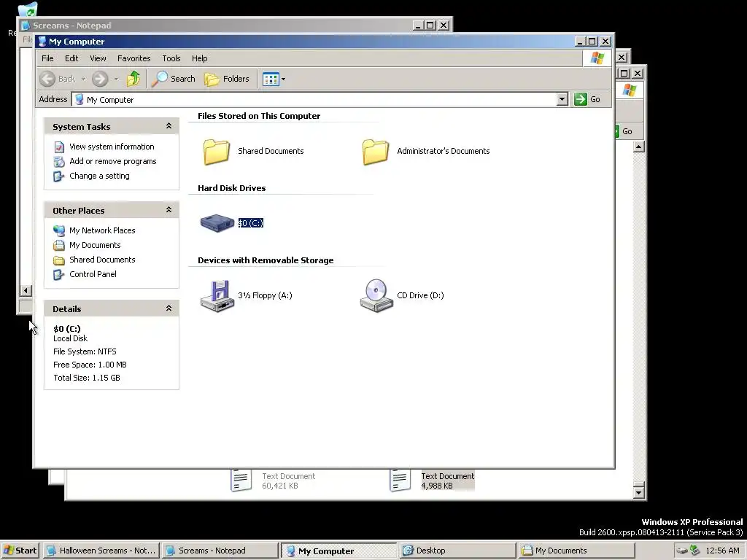
Task: Open Shared Documents in Other Places
Action: [x=102, y=260]
